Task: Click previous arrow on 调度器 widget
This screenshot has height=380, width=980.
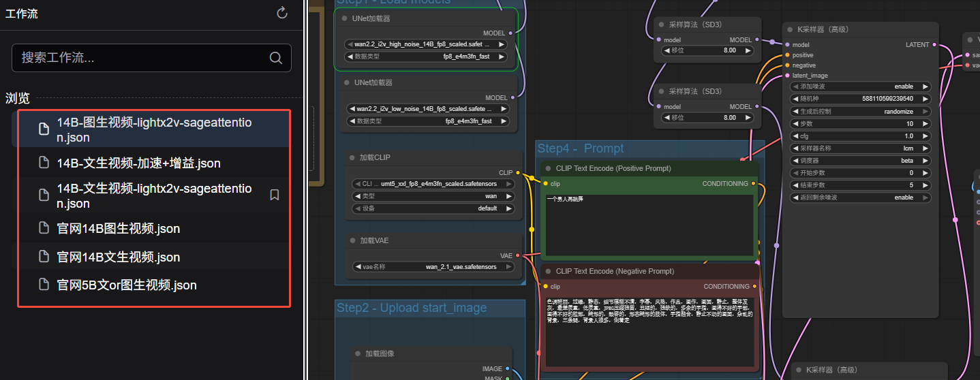Action: click(795, 161)
